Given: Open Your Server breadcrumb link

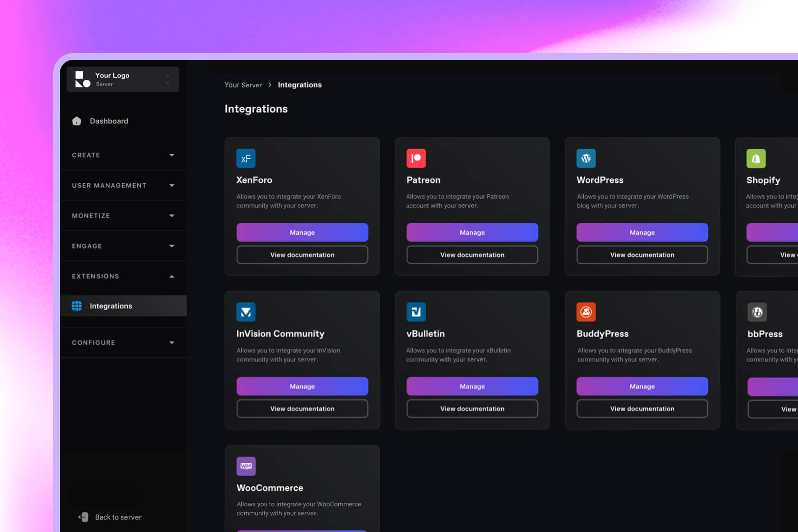Looking at the screenshot, I should (x=243, y=85).
